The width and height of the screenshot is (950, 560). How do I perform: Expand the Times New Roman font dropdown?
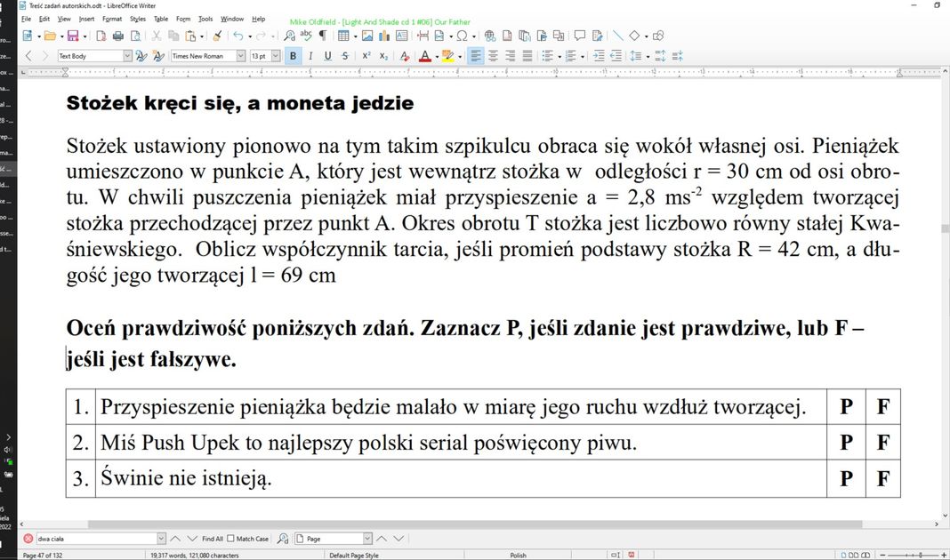click(241, 56)
